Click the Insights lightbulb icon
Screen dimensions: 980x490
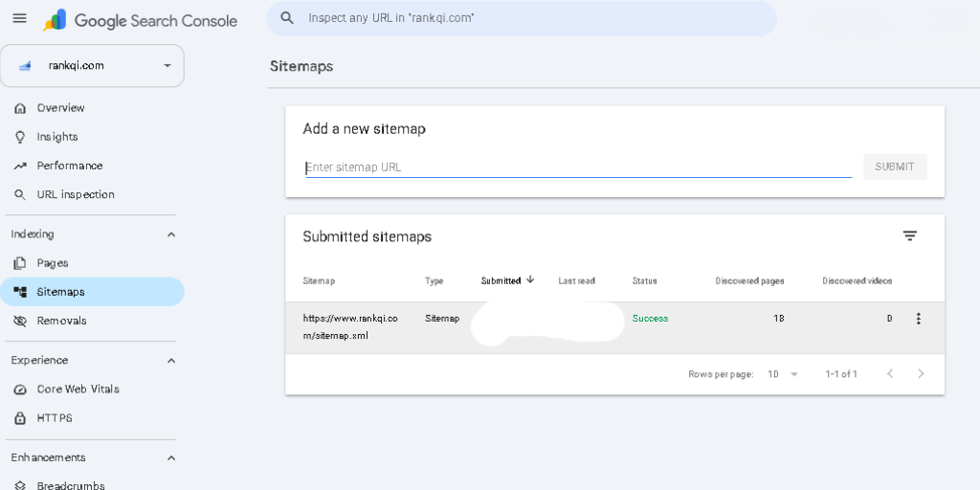(x=20, y=137)
